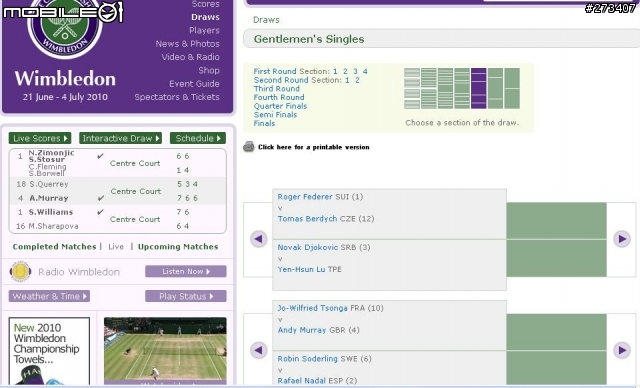
Task: Click the Live Scores button
Action: (x=40, y=138)
